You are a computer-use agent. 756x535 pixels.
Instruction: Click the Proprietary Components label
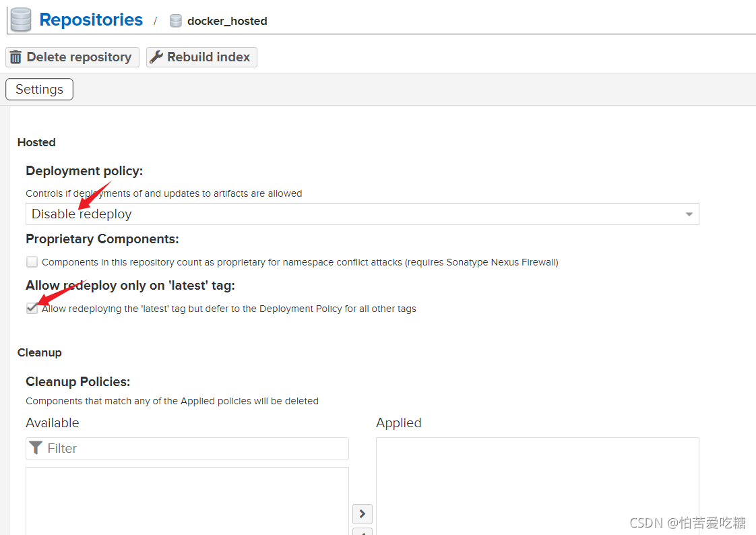point(102,239)
